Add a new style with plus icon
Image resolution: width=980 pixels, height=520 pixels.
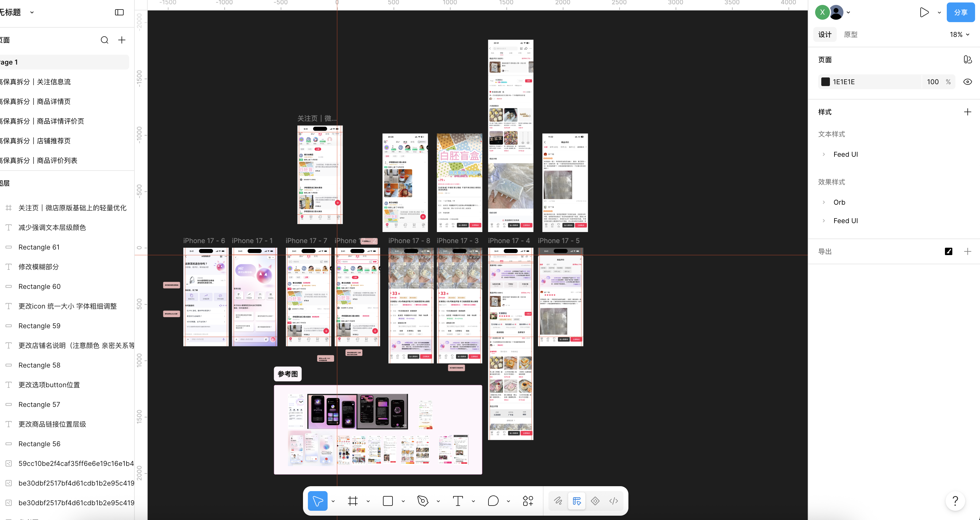pyautogui.click(x=967, y=112)
